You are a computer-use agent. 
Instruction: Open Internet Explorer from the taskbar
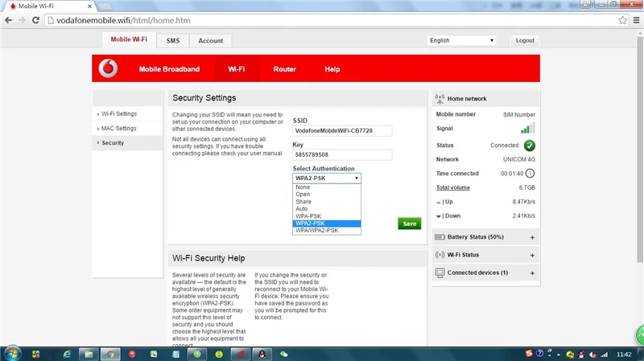[x=67, y=354]
